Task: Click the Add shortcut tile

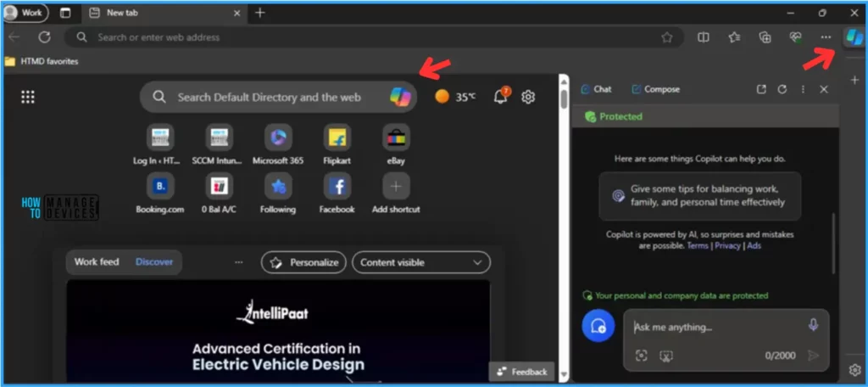Action: 396,193
